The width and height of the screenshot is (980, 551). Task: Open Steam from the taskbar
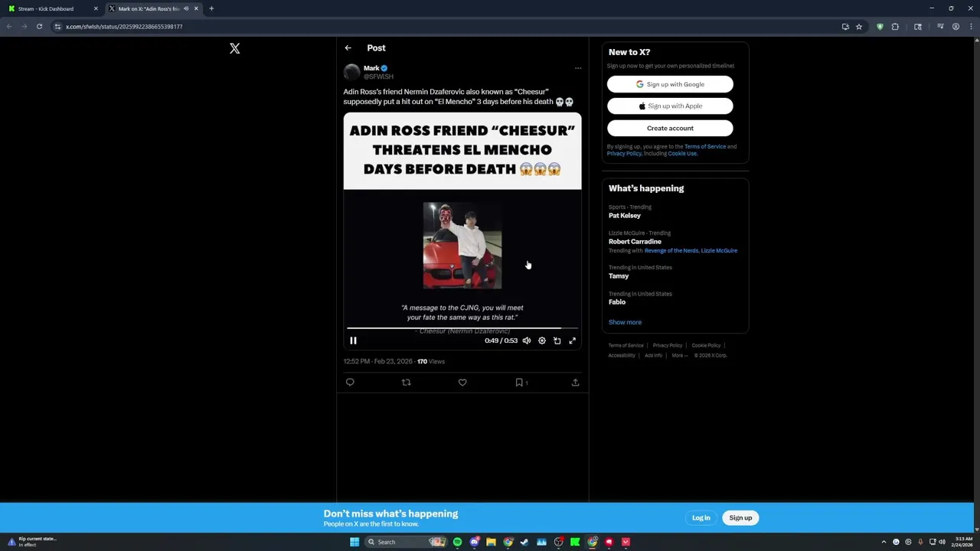pos(524,542)
